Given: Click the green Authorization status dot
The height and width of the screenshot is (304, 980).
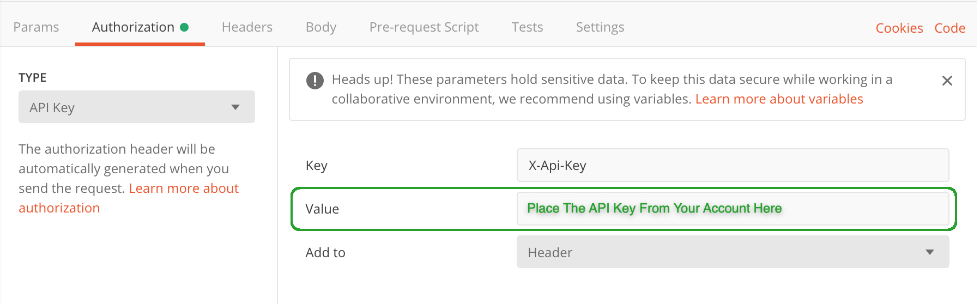Looking at the screenshot, I should pos(184,27).
